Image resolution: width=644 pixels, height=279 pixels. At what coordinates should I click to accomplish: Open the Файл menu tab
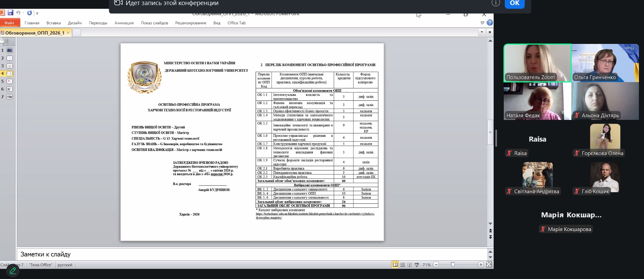(9, 23)
